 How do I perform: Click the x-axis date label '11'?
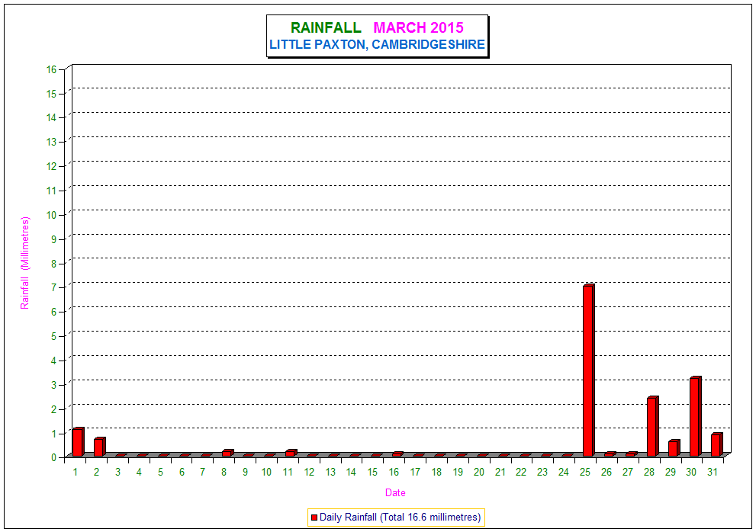(288, 473)
